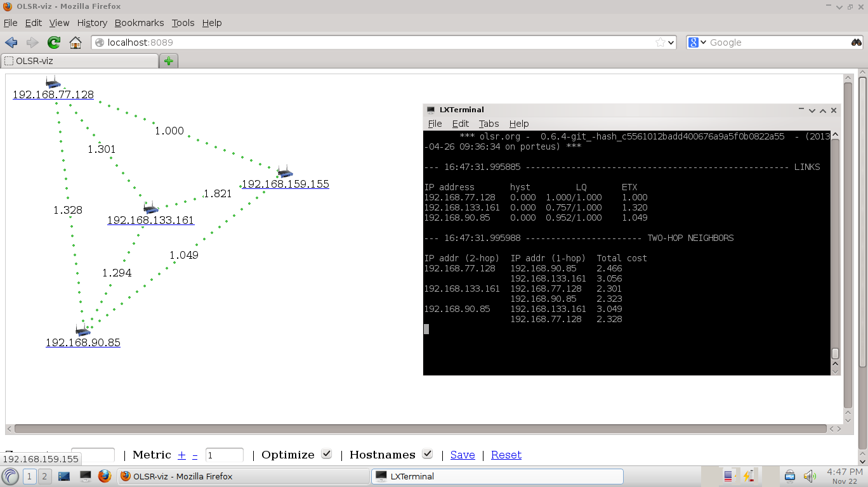
Task: Click the Firefox back arrow button
Action: (x=11, y=42)
